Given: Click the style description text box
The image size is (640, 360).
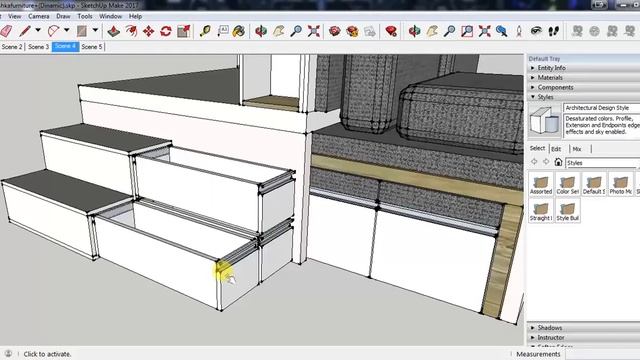Looking at the screenshot, I should 602,125.
